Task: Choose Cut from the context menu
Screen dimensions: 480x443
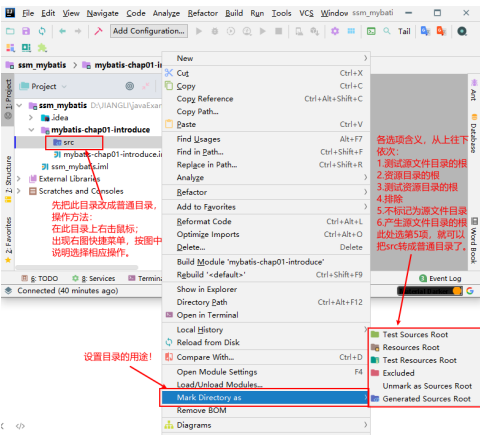Action: click(266, 73)
